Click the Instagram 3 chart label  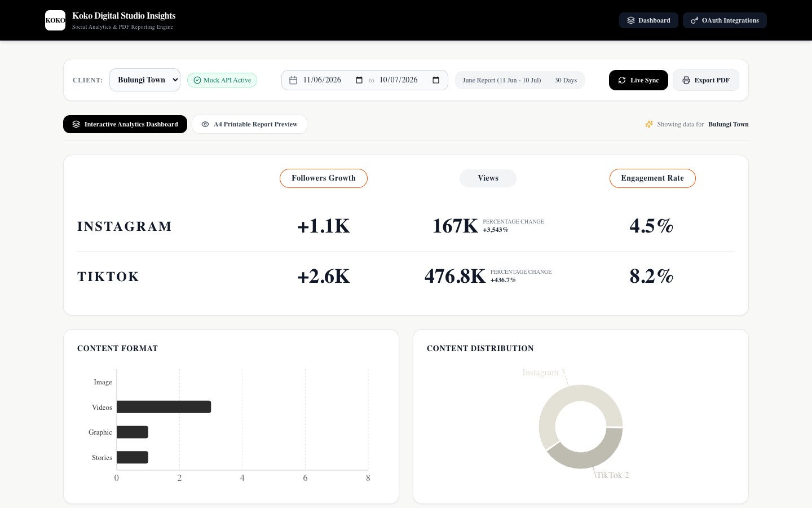pos(544,373)
